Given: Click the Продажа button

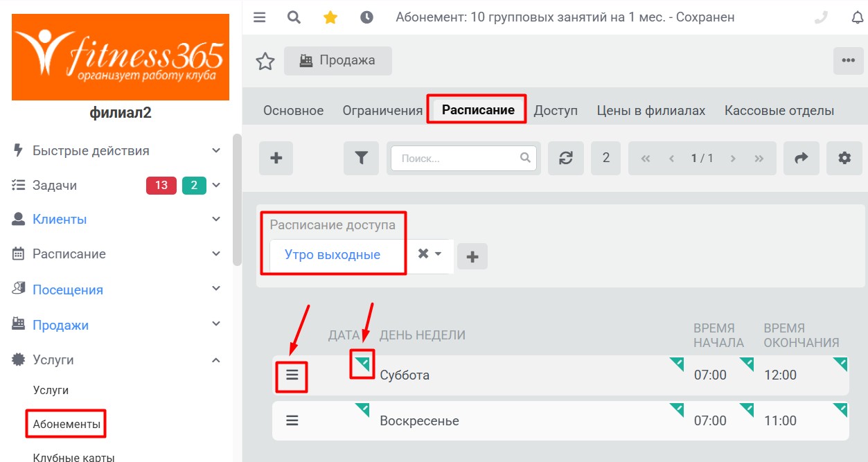Looking at the screenshot, I should coord(338,61).
